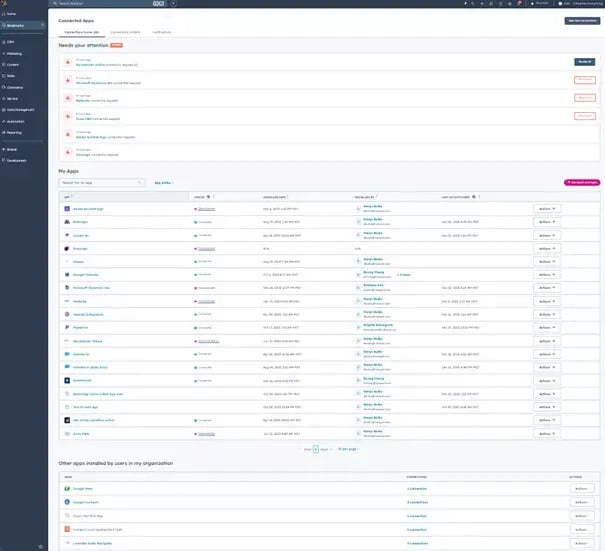
Task: Open Actions dropdown for Microsoft Dynamics 365
Action: pyautogui.click(x=547, y=288)
